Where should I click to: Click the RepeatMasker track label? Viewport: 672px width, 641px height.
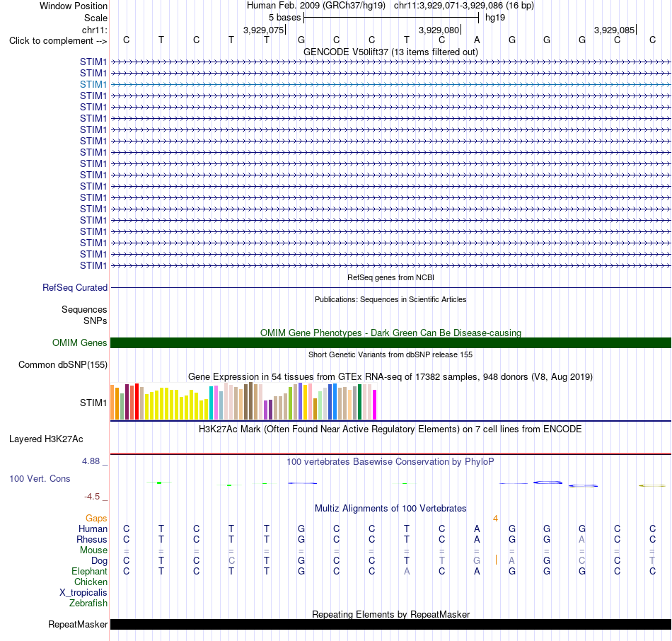78,624
